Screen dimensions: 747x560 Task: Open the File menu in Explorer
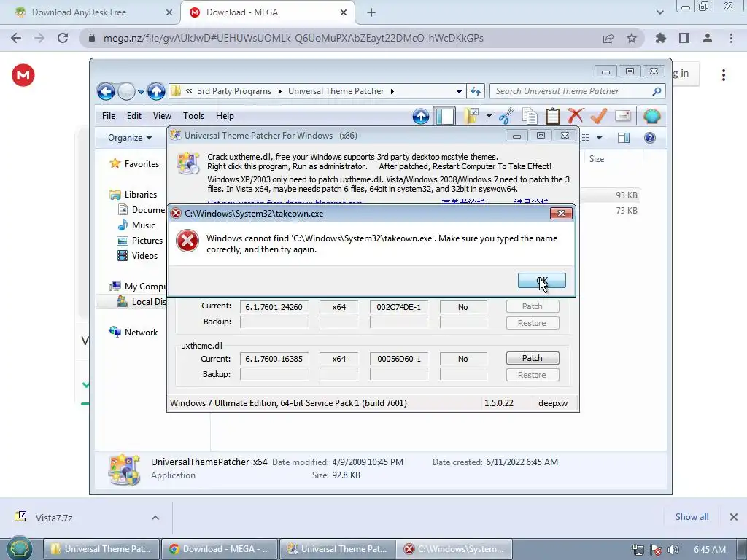[x=109, y=116]
